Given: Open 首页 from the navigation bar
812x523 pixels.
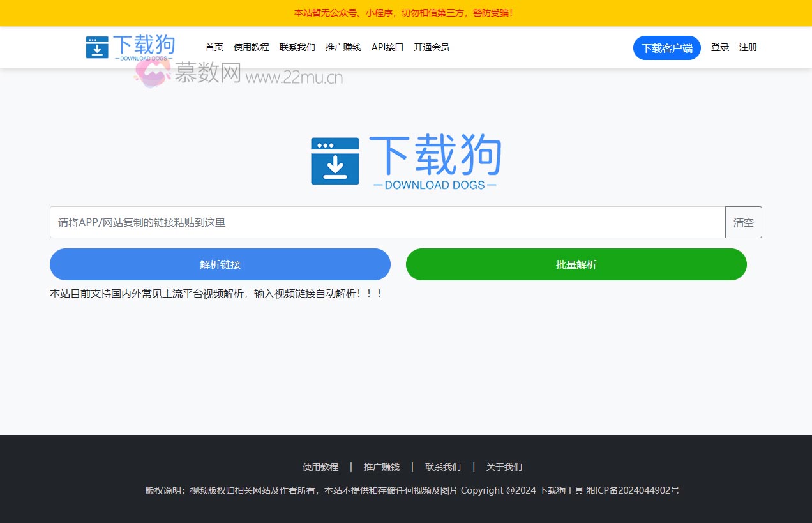Looking at the screenshot, I should 214,47.
